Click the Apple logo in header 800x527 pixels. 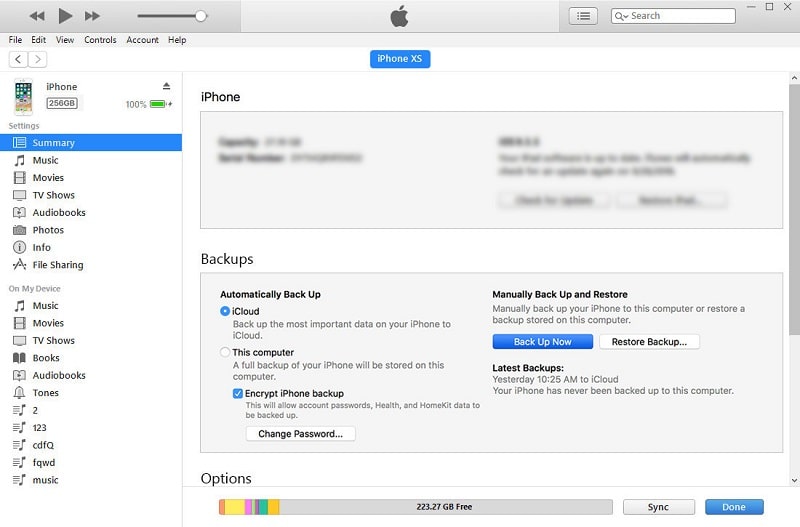(399, 16)
